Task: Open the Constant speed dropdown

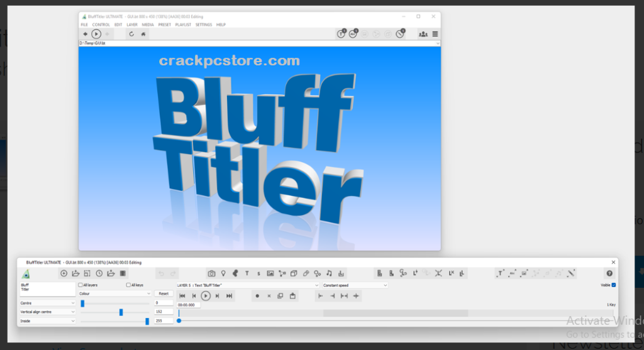Action: point(355,285)
